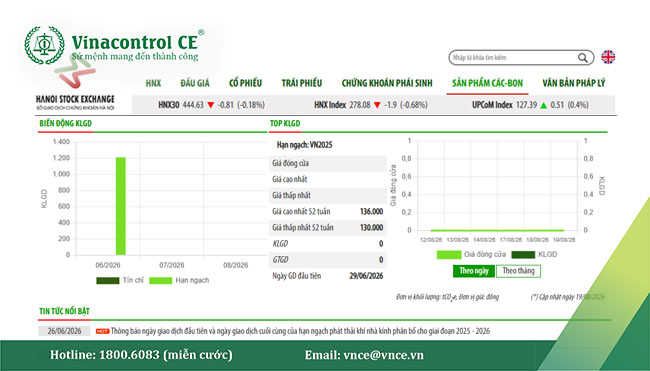The image size is (650, 371).
Task: Click HNX30 red down arrow indicator
Action: point(211,105)
